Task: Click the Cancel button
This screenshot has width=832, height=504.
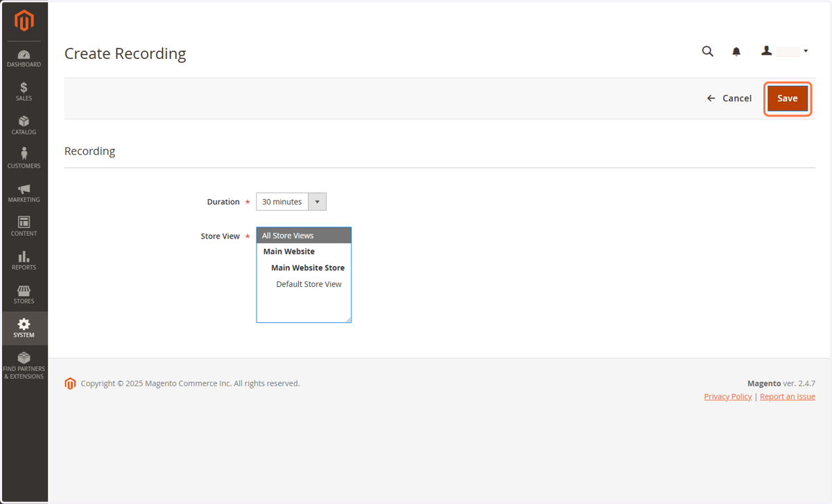Action: [x=729, y=98]
